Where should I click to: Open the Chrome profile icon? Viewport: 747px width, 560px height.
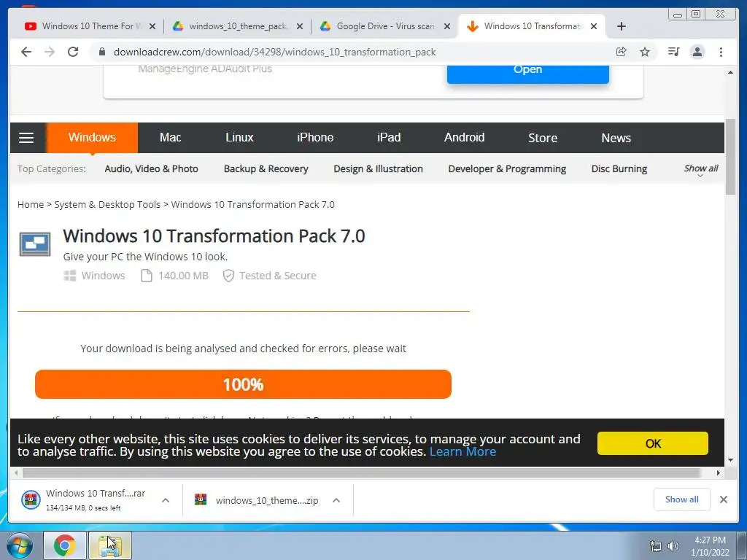tap(697, 52)
